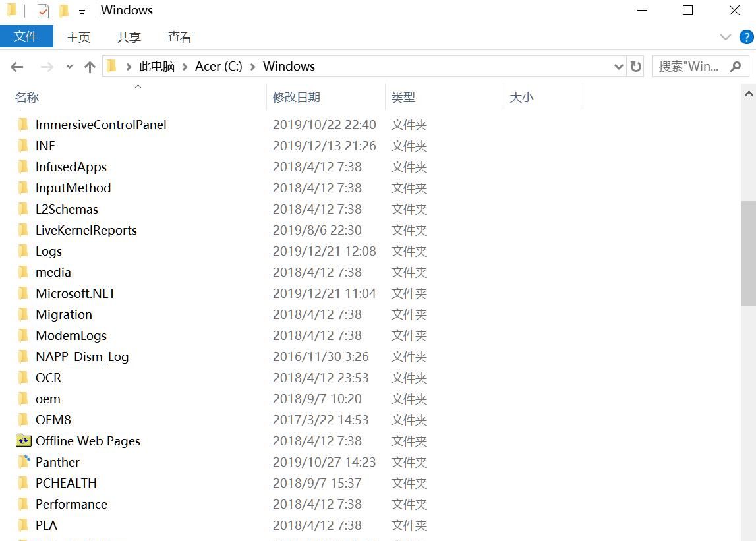This screenshot has width=756, height=541.
Task: Click the scroll up arrow
Action: click(748, 94)
